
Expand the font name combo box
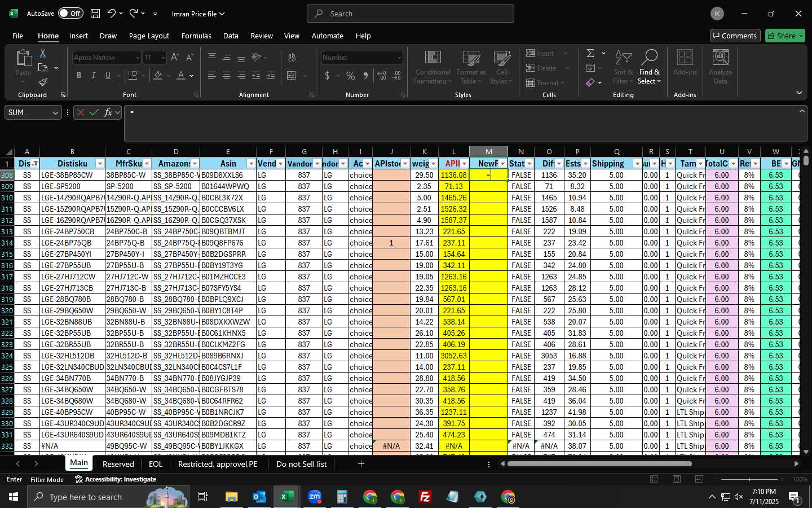pos(137,58)
